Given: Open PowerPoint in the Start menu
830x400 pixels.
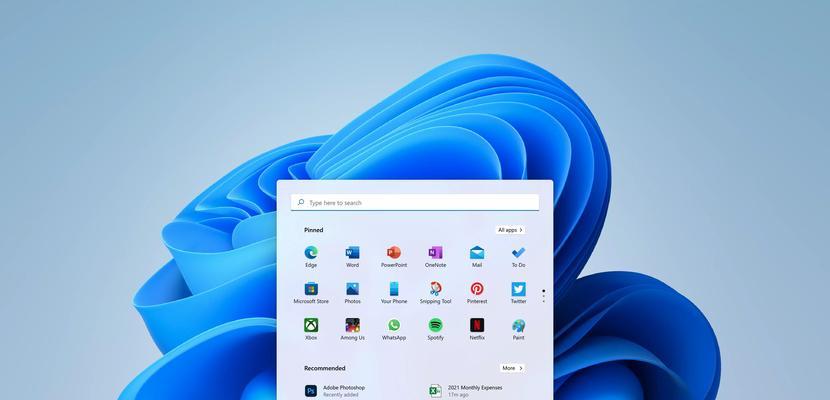Looking at the screenshot, I should pyautogui.click(x=394, y=257).
